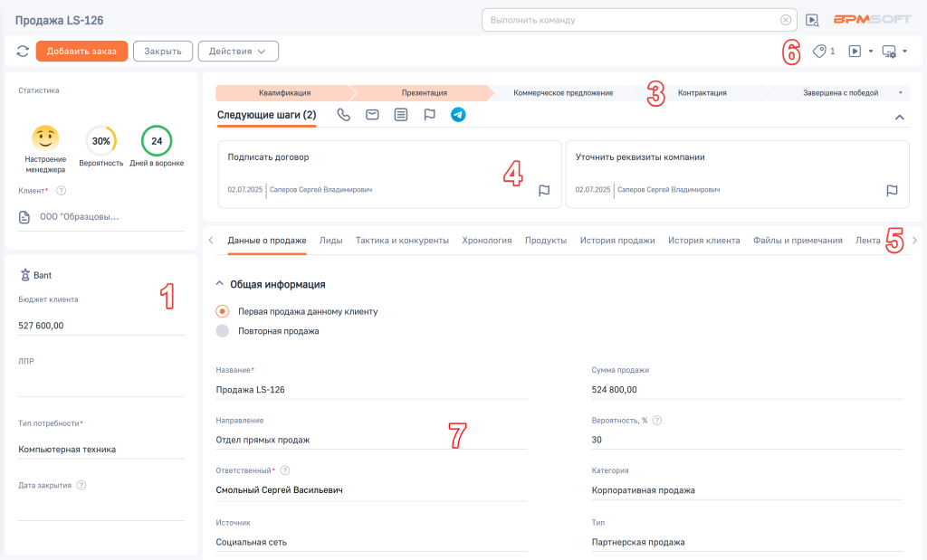This screenshot has width=927, height=560.
Task: Switch to the Продукты tab
Action: (x=547, y=240)
